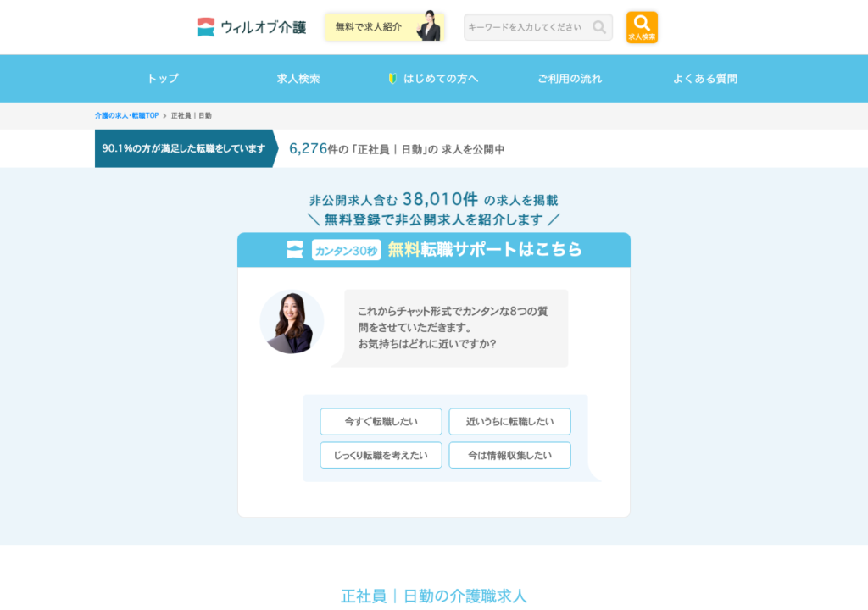Image resolution: width=868 pixels, height=610 pixels.
Task: Choose じっくり転職を考えたい option
Action: [x=381, y=455]
